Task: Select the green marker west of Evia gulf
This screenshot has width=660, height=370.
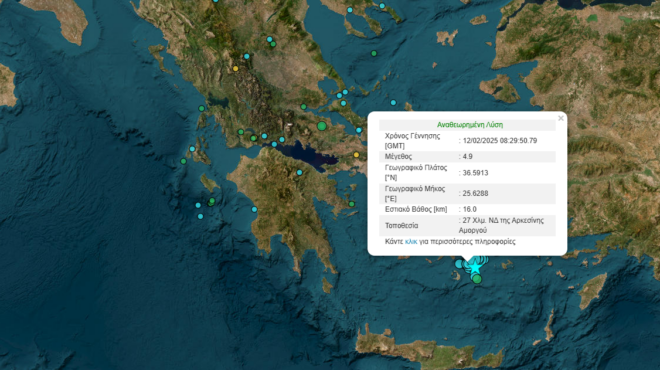Action: [303, 107]
